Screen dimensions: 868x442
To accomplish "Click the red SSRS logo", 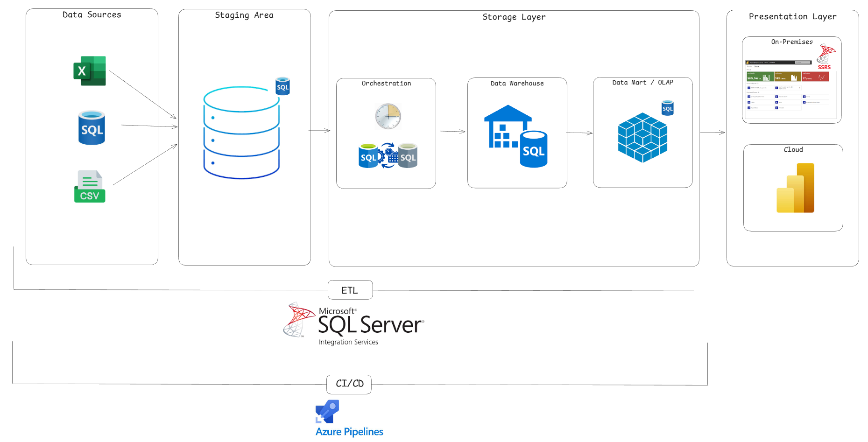I will pos(826,56).
